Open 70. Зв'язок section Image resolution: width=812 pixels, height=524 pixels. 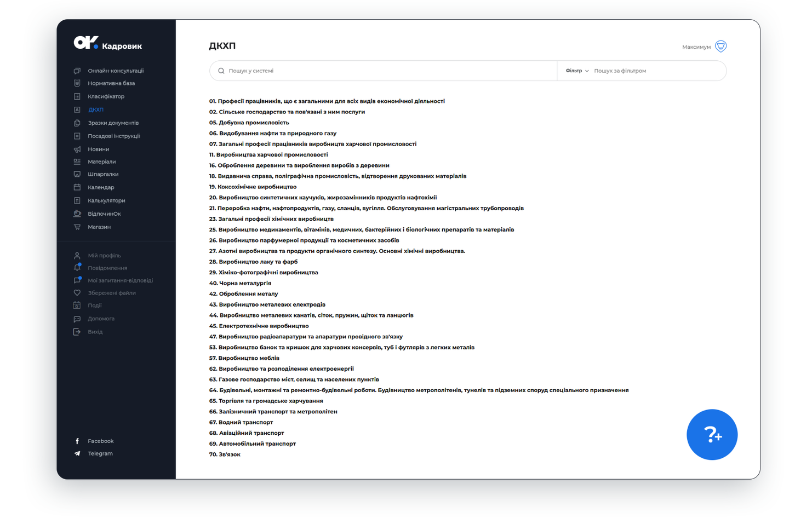(x=225, y=454)
